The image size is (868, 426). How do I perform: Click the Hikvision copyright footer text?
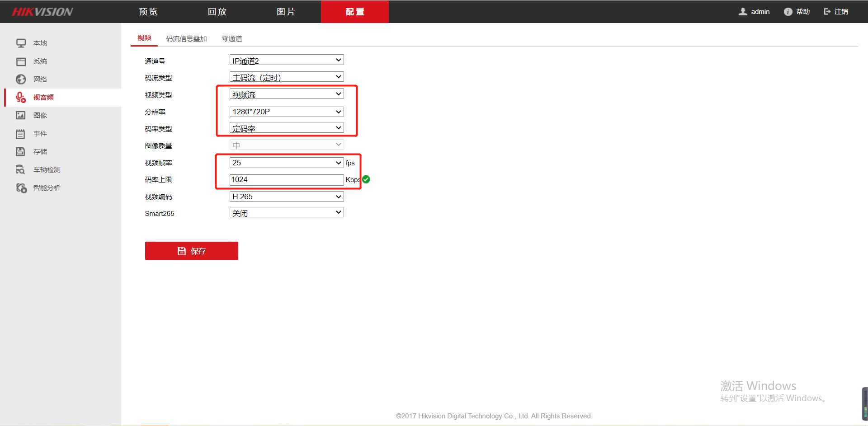click(494, 416)
